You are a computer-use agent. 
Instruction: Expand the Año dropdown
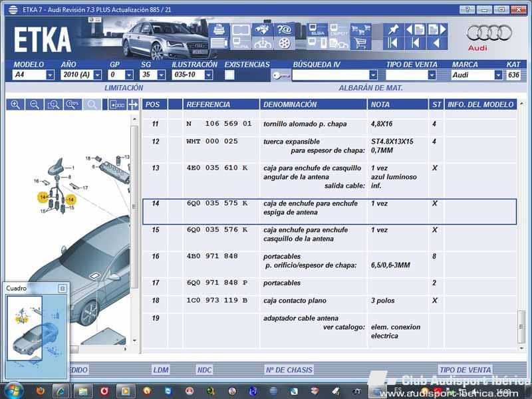pos(98,74)
